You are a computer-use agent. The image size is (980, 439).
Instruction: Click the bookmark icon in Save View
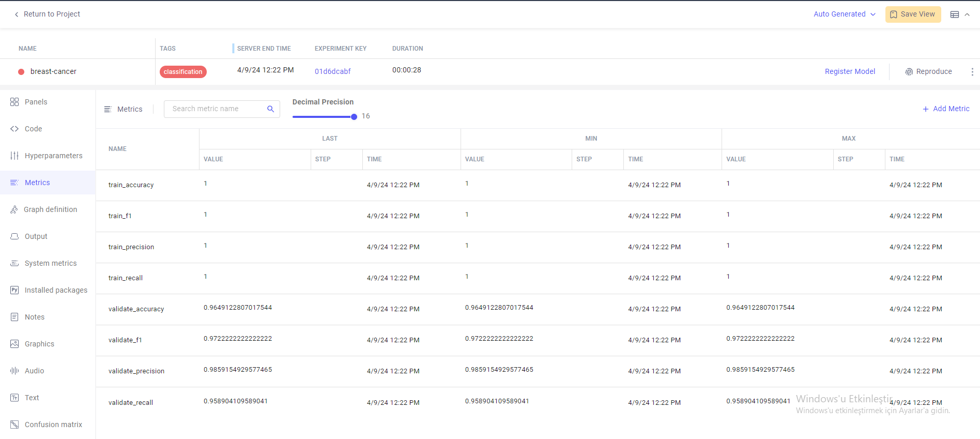coord(894,14)
